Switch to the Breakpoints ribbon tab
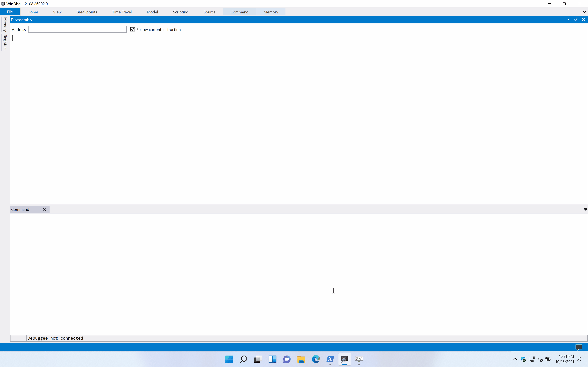The height and width of the screenshot is (367, 588). pos(86,12)
